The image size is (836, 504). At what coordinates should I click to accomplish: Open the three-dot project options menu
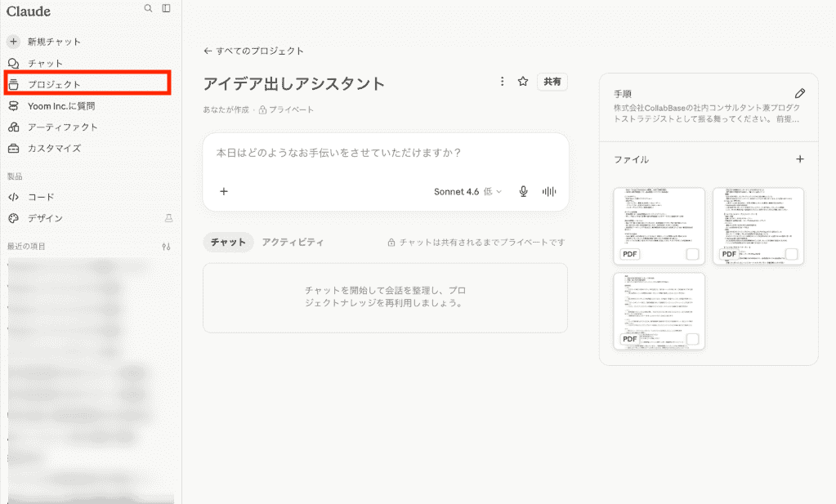[502, 82]
